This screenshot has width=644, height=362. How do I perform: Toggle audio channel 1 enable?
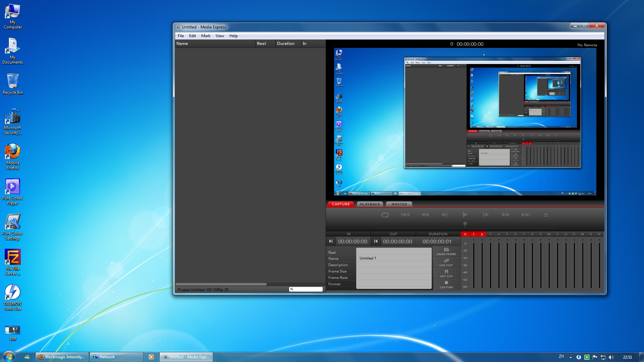coord(473,234)
